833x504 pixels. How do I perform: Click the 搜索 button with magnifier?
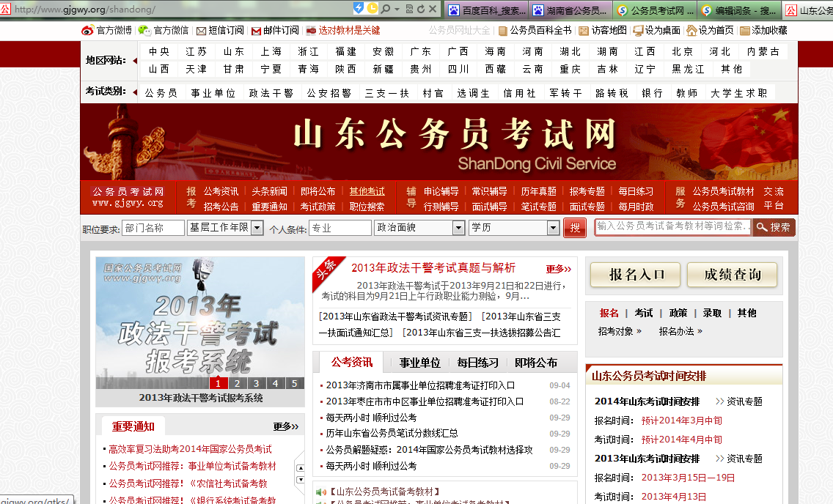(x=774, y=227)
